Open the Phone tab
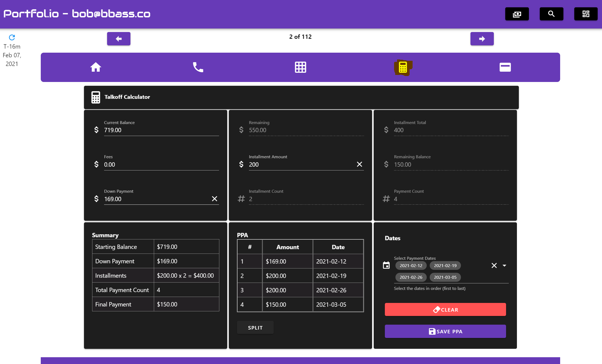602x364 pixels. (198, 67)
